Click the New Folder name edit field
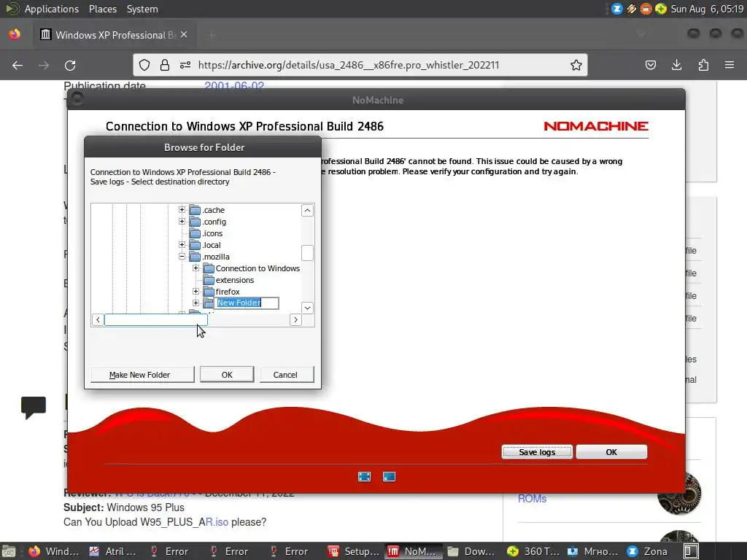This screenshot has height=560, width=747. tap(247, 303)
